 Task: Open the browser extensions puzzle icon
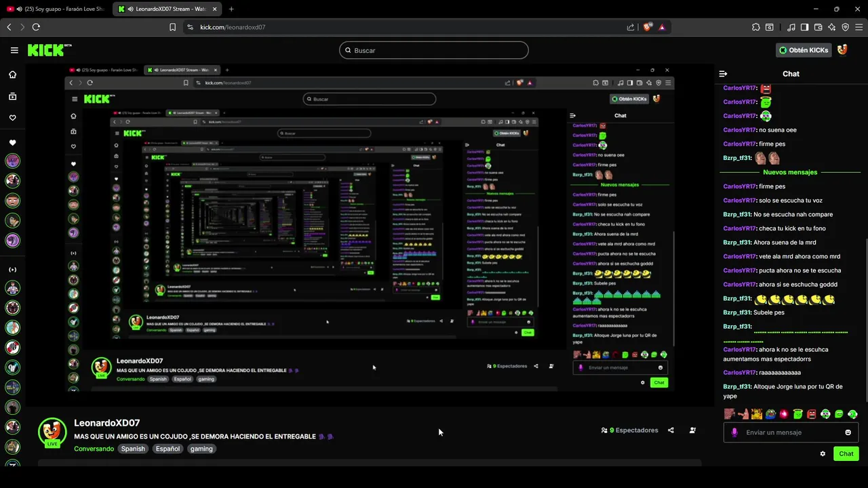click(755, 27)
